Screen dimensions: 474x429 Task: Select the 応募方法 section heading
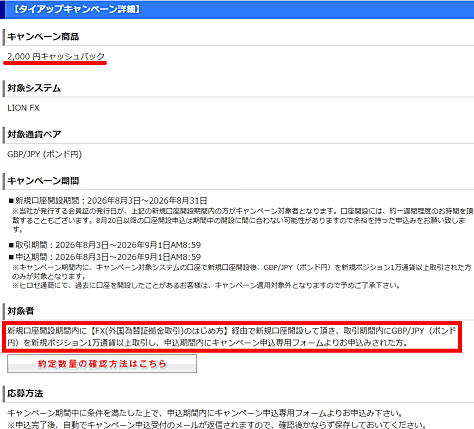(x=25, y=393)
